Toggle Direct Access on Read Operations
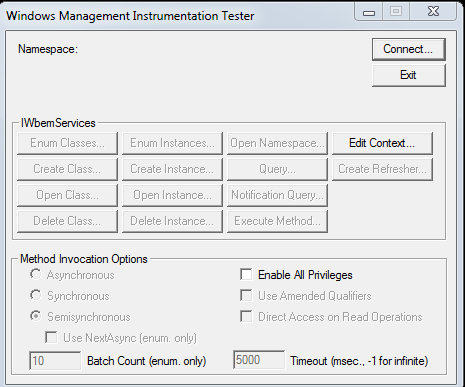465x387 pixels. (246, 317)
